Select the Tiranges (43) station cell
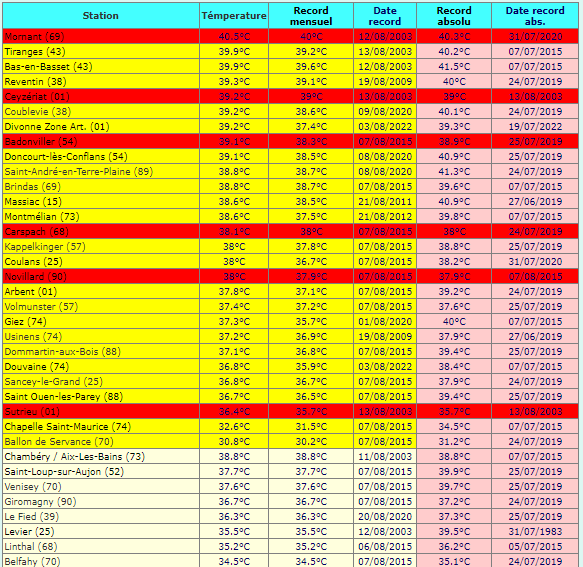 point(101,51)
